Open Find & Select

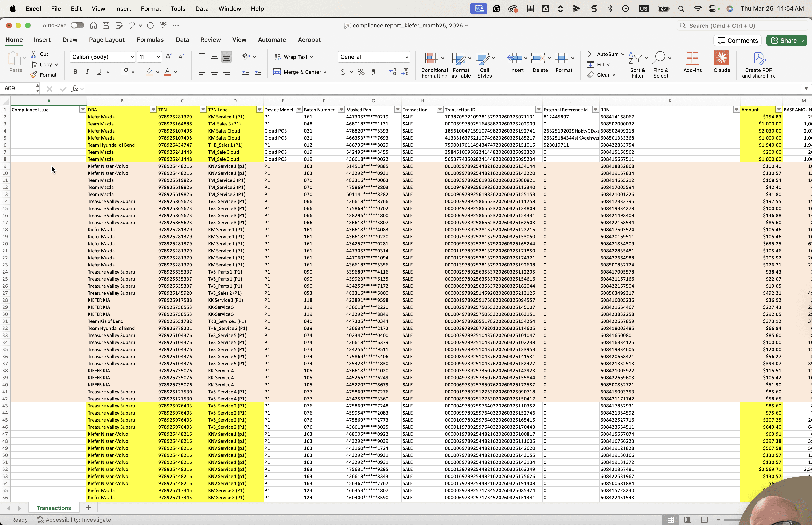[661, 65]
